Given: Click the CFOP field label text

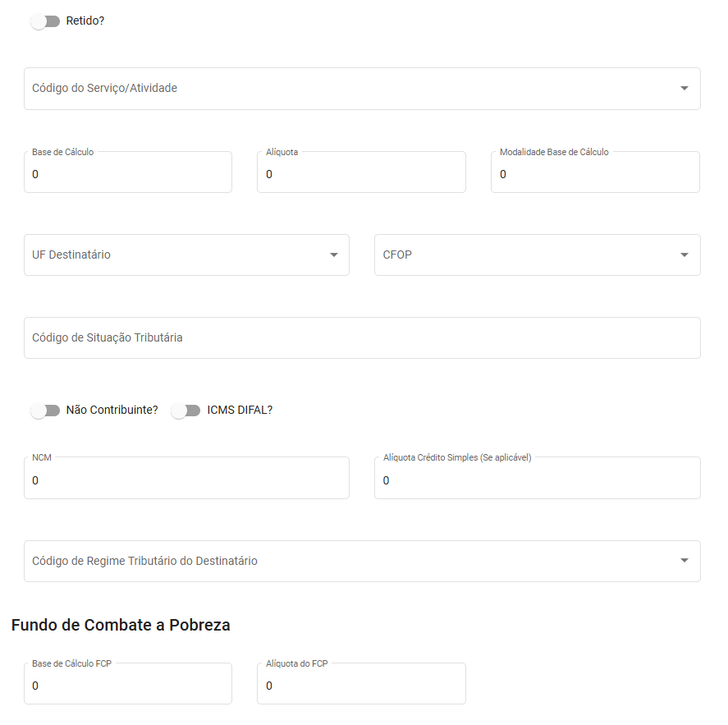Looking at the screenshot, I should coord(397,255).
